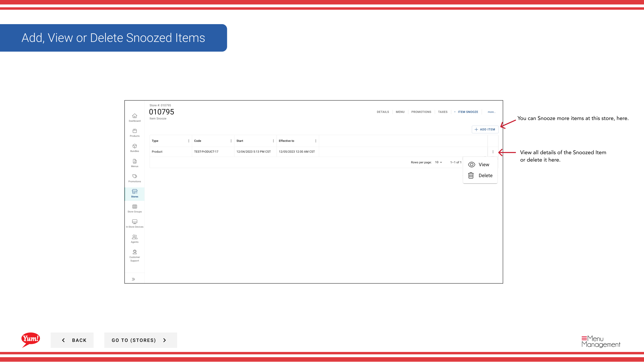Image resolution: width=644 pixels, height=362 pixels.
Task: Open the Start column options menu
Action: (x=273, y=141)
